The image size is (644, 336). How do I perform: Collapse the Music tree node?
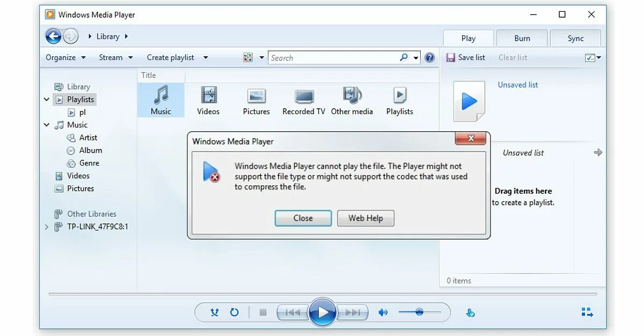pos(47,125)
